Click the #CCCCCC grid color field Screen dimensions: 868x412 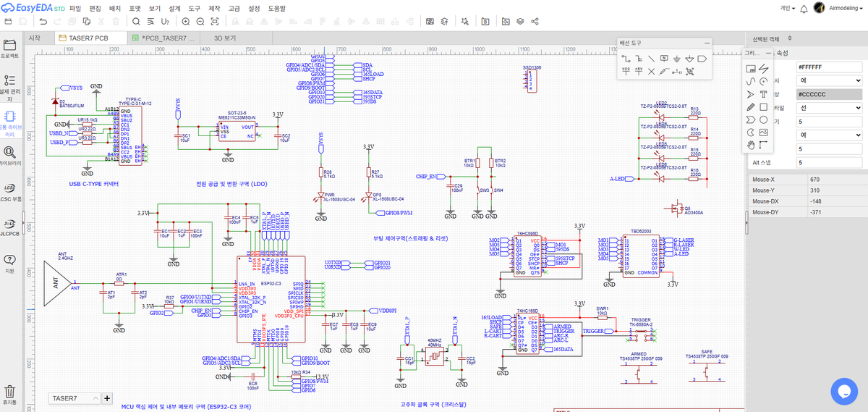(x=829, y=94)
